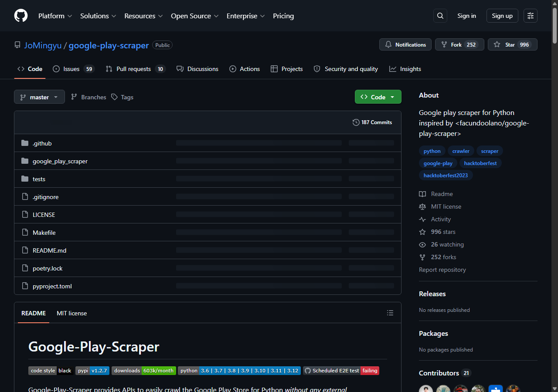Click the tests folder icon
This screenshot has width=558, height=392.
(25, 179)
